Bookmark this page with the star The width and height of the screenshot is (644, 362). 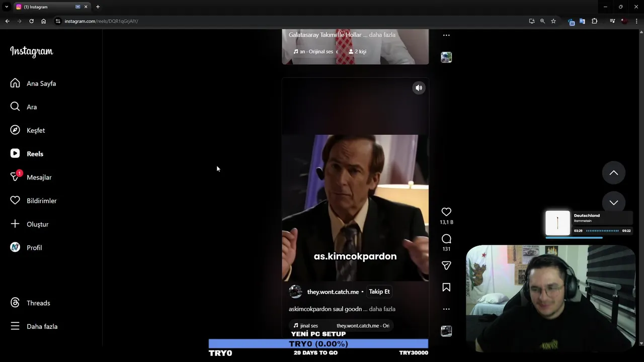pyautogui.click(x=553, y=21)
